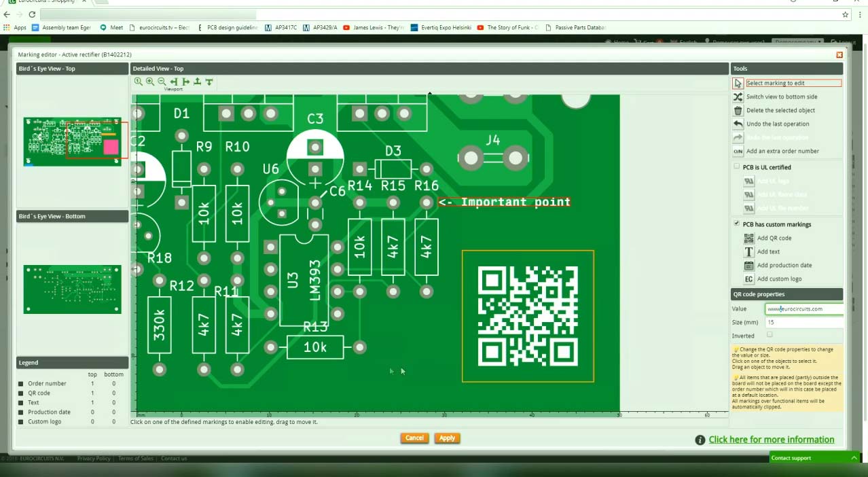
Task: Click the browser address bar
Action: (438, 14)
